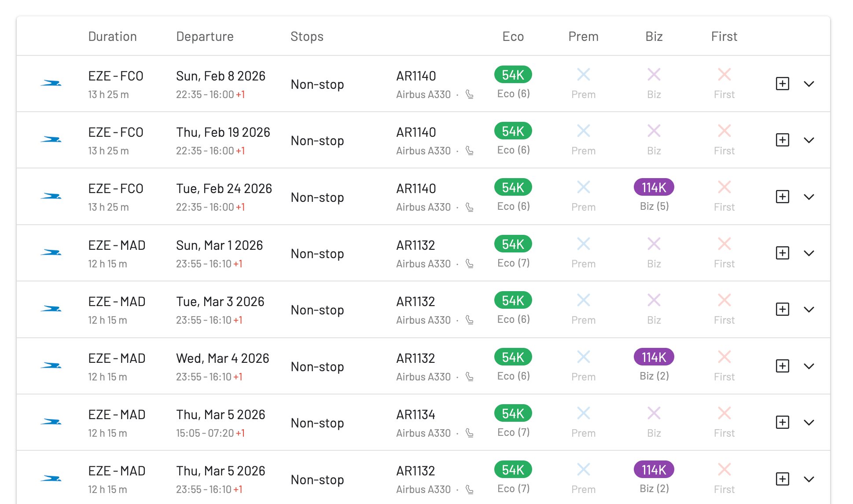Screen dimensions: 853x504
Task: Click the airline logo on the Feb 24 EZE-FCO row
Action: pyautogui.click(x=51, y=196)
